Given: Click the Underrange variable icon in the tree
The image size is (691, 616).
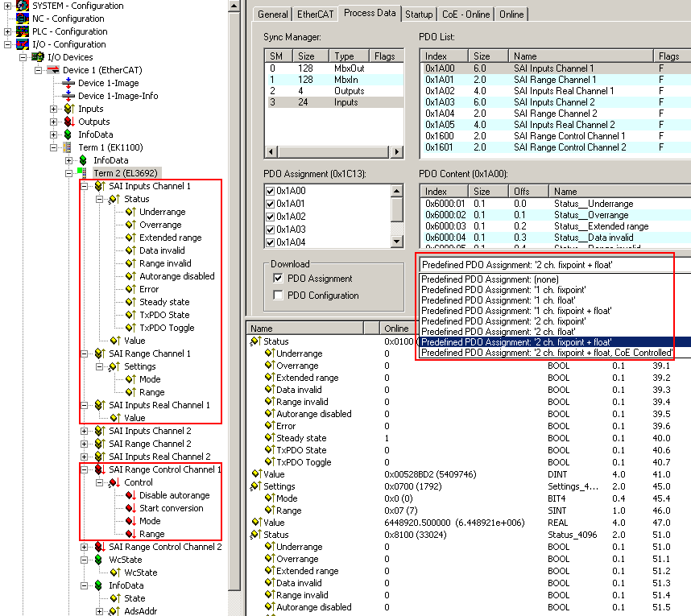Looking at the screenshot, I should click(x=130, y=212).
